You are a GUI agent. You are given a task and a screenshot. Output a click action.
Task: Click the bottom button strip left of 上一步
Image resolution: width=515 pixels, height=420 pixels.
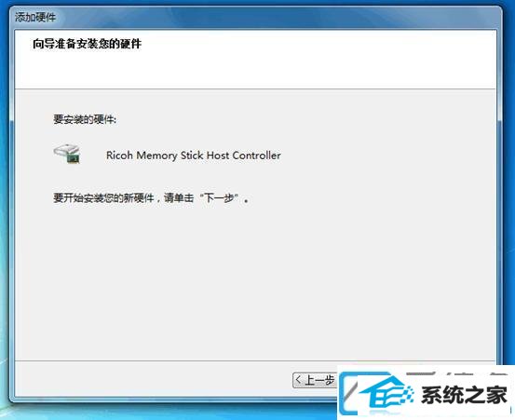pyautogui.click(x=153, y=378)
